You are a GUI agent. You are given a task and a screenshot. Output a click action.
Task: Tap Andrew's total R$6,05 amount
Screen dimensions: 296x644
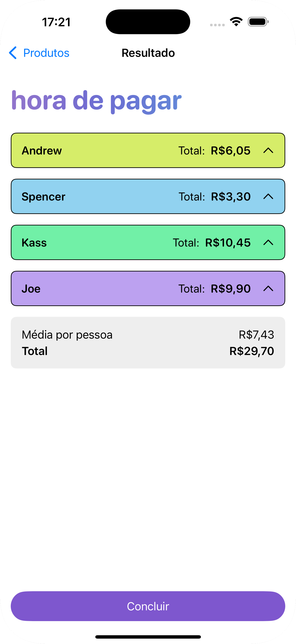point(230,150)
